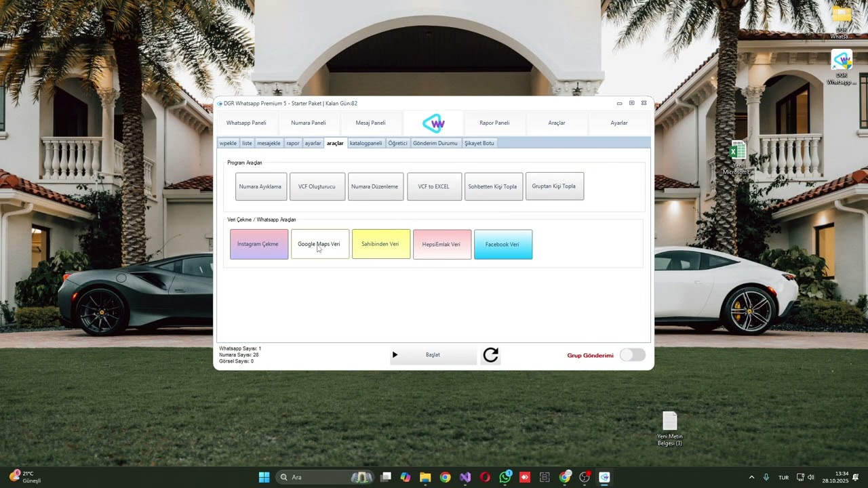Screen dimensions: 868x488
Task: Open the square bracket B taskbar app
Action: point(545,477)
